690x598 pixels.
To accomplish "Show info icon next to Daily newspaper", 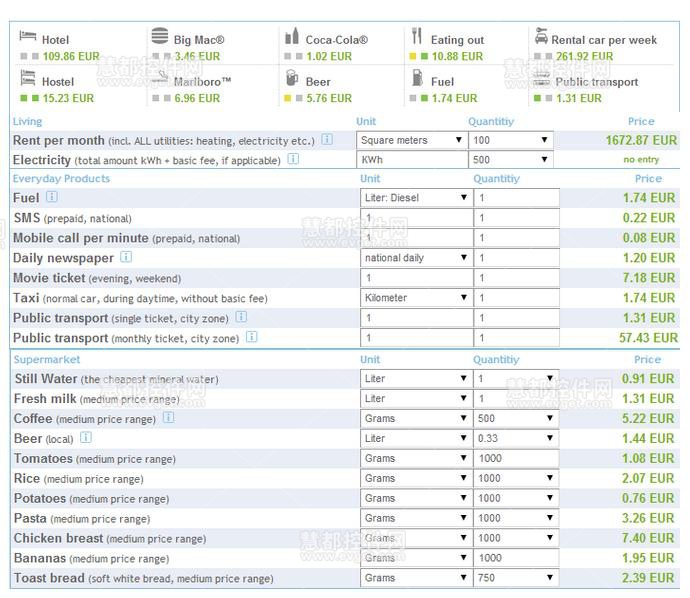I will tap(126, 258).
